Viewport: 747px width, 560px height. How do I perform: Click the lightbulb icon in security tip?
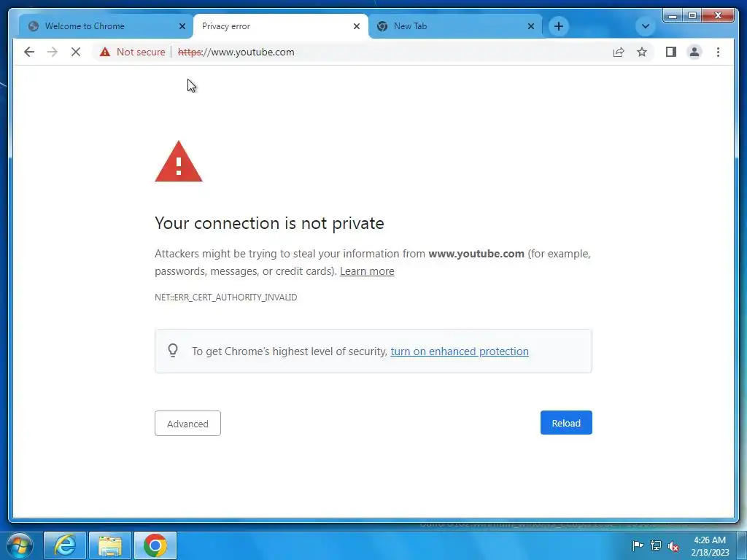[173, 351]
